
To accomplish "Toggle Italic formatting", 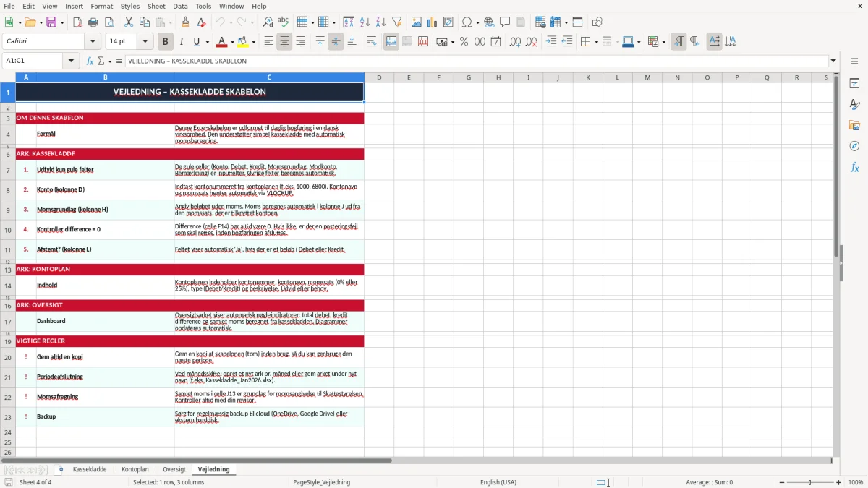I will click(x=182, y=42).
